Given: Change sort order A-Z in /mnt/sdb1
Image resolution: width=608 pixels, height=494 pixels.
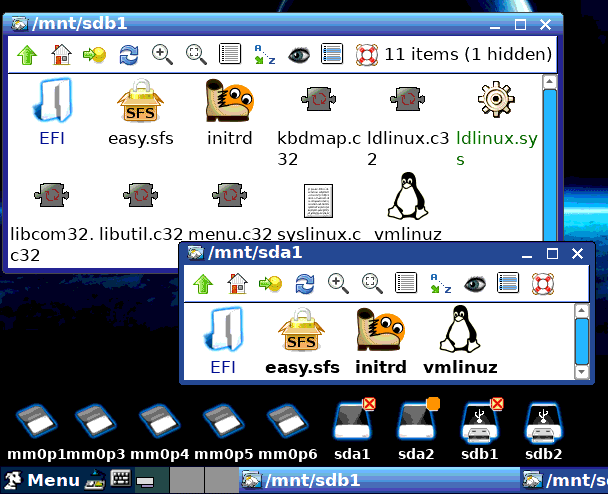Looking at the screenshot, I should (x=264, y=54).
